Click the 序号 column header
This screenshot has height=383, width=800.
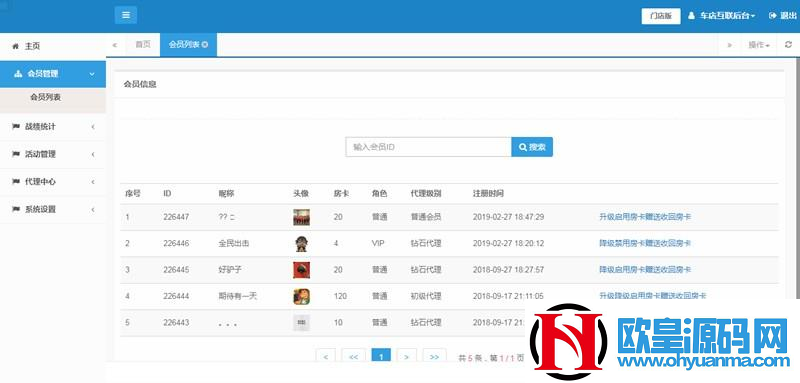tap(133, 194)
